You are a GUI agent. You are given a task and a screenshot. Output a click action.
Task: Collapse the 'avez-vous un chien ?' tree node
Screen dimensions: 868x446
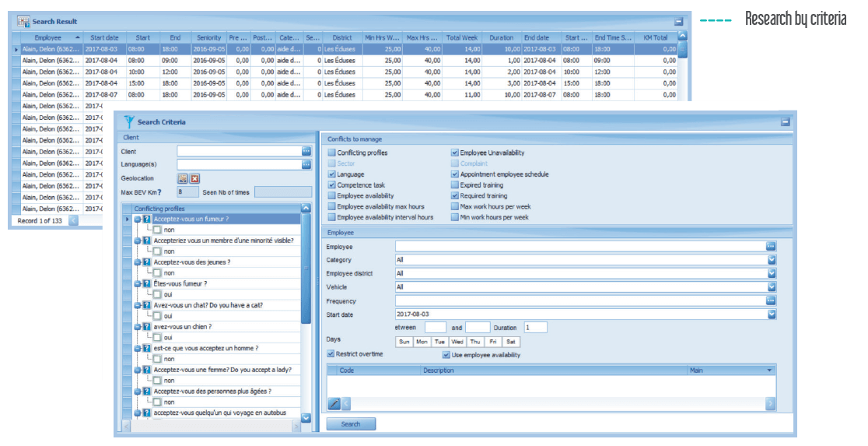coord(138,327)
